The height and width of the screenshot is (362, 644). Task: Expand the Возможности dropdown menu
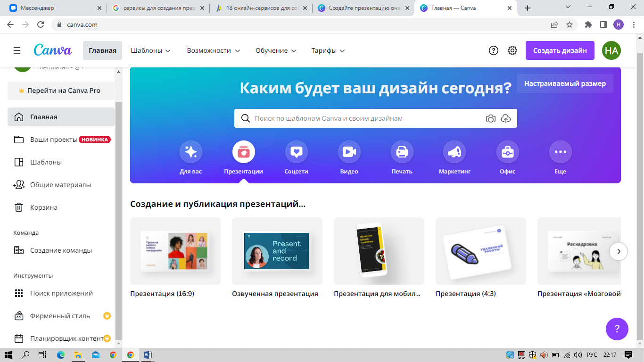point(214,50)
